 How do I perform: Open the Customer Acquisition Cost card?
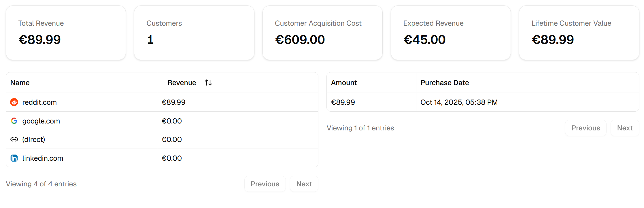[322, 33]
